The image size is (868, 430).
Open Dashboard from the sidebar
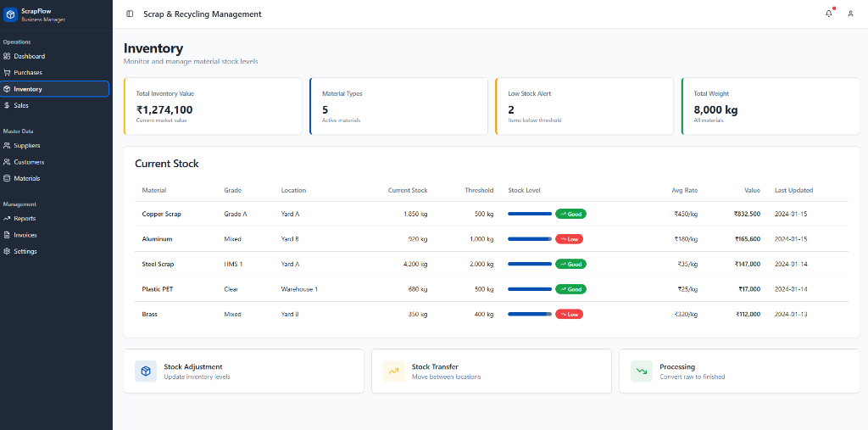pyautogui.click(x=54, y=56)
